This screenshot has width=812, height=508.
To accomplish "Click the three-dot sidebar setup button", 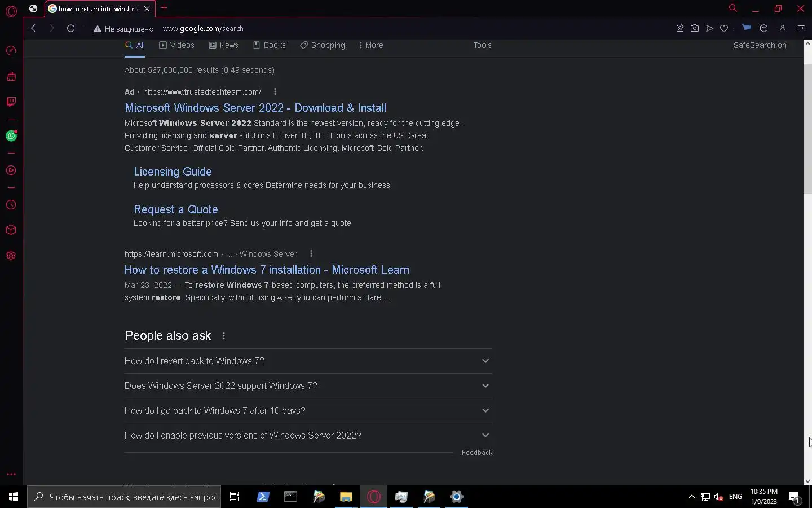I will [x=11, y=474].
